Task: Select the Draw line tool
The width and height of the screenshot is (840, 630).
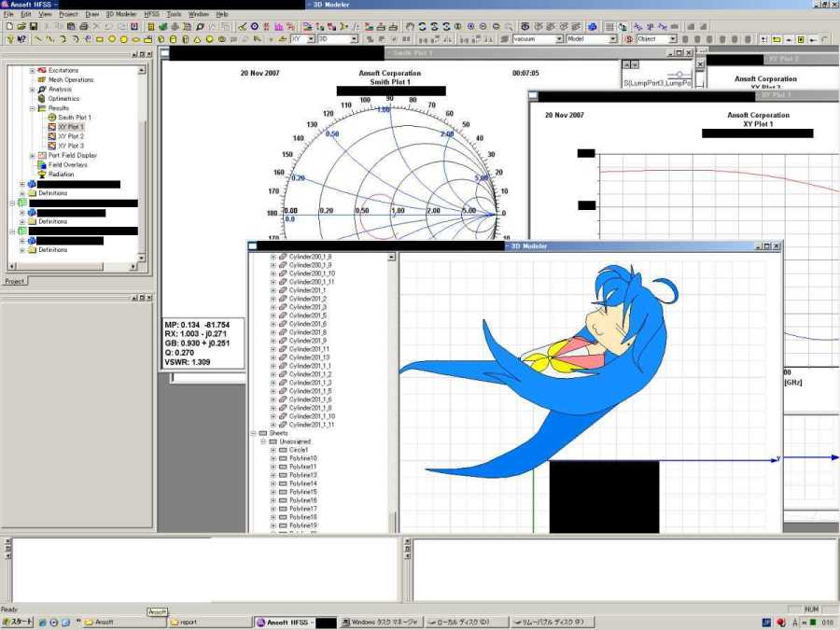Action: [38, 39]
